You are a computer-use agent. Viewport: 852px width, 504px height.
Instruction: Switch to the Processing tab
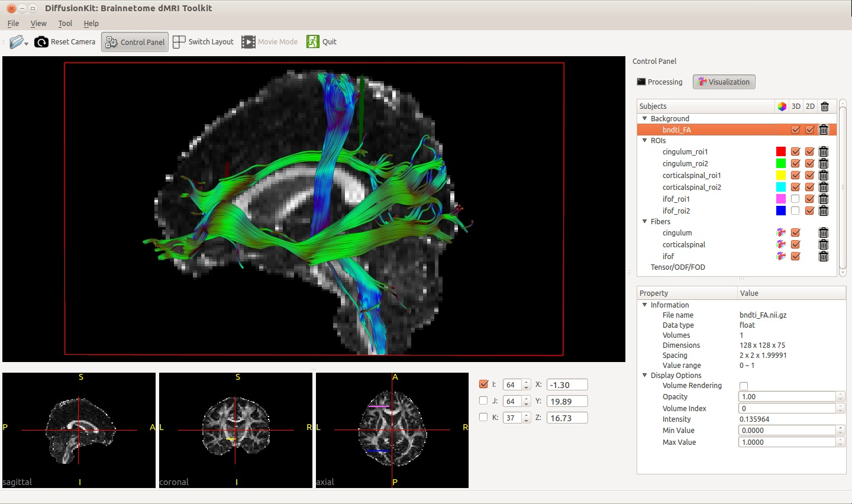click(x=660, y=82)
